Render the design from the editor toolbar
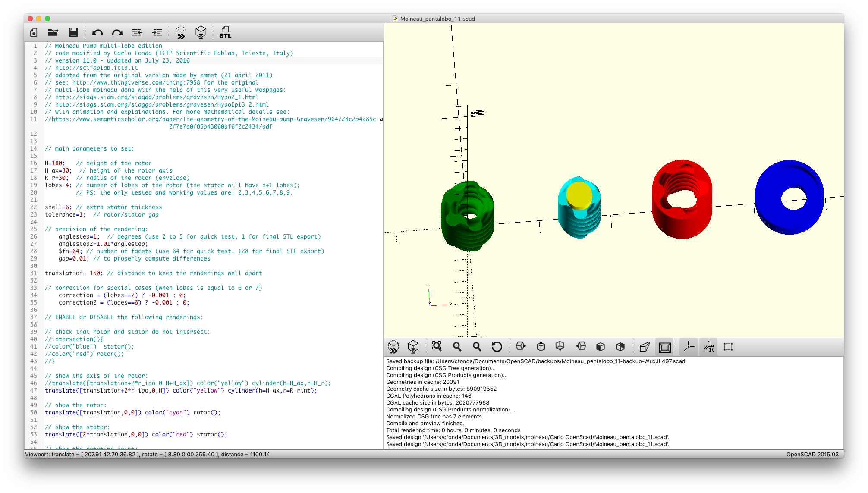Viewport: 868px width, 493px height. point(201,32)
